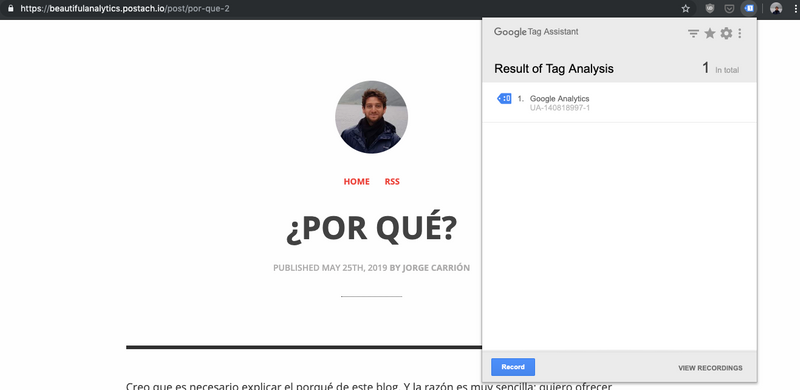Expand the Google Analytics tag result row
The width and height of the screenshot is (800, 390).
pyautogui.click(x=619, y=103)
